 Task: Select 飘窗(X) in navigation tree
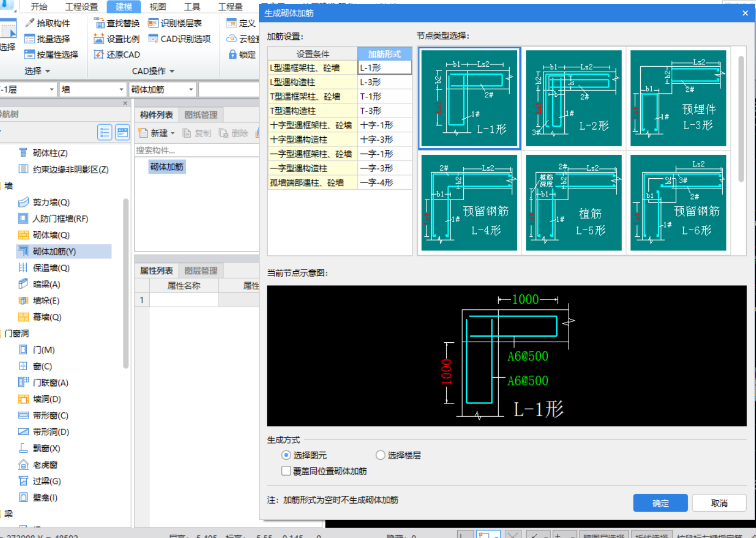[46, 448]
